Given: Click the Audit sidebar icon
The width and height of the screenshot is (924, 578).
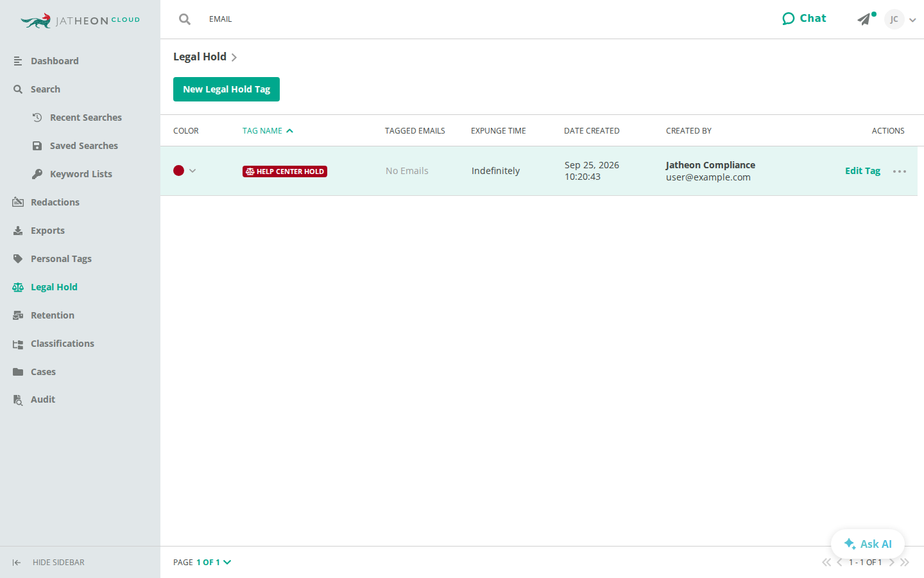Looking at the screenshot, I should (18, 399).
